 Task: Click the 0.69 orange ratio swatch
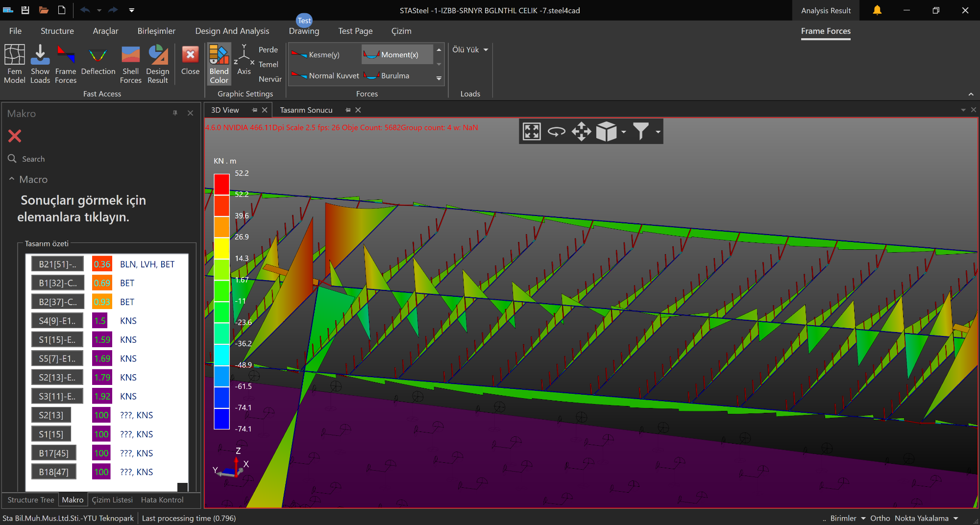[102, 283]
